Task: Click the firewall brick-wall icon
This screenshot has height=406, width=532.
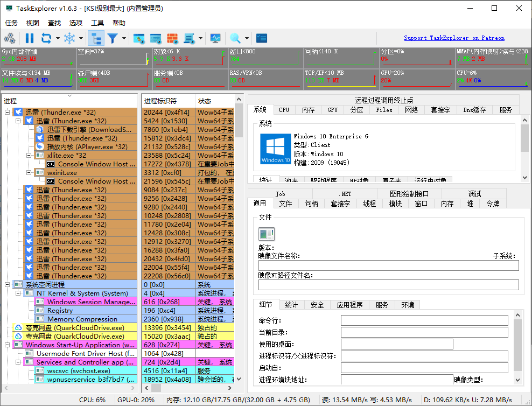Action: [x=173, y=38]
